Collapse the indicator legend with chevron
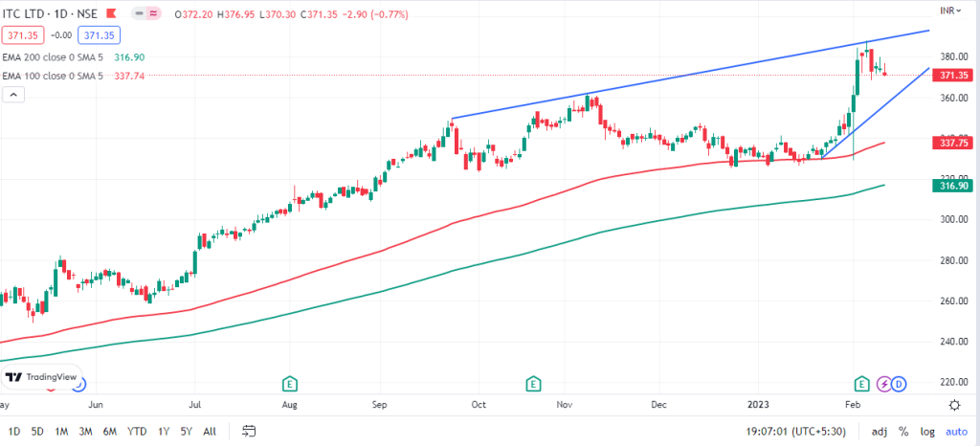The width and height of the screenshot is (980, 446). coord(15,94)
